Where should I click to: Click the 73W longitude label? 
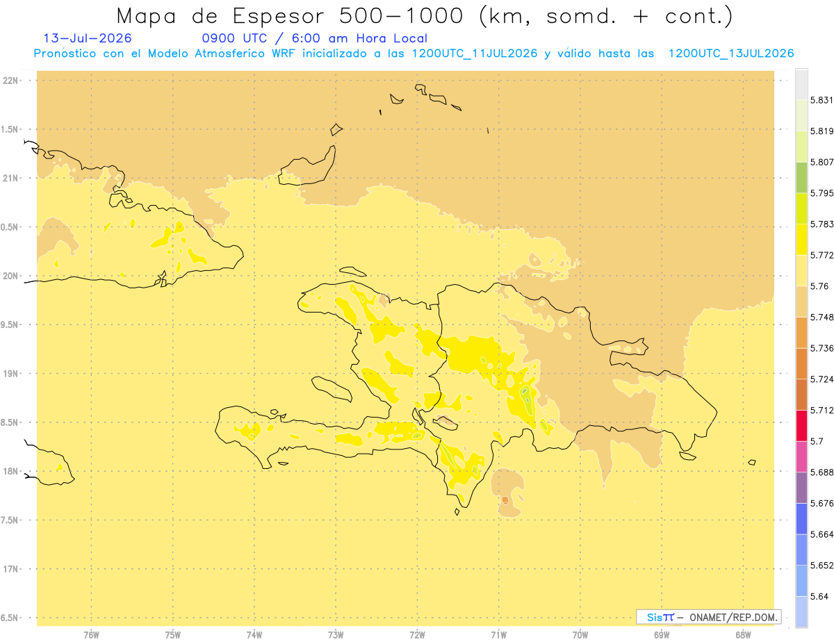(336, 635)
